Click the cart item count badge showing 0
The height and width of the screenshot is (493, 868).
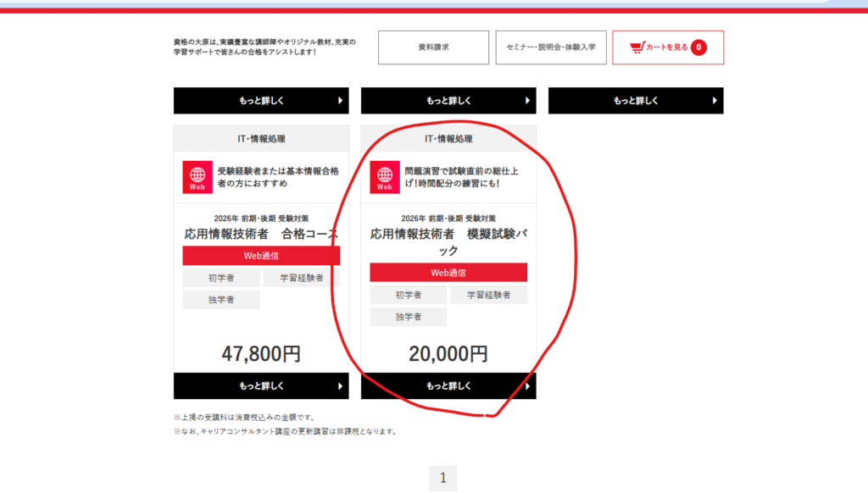698,47
